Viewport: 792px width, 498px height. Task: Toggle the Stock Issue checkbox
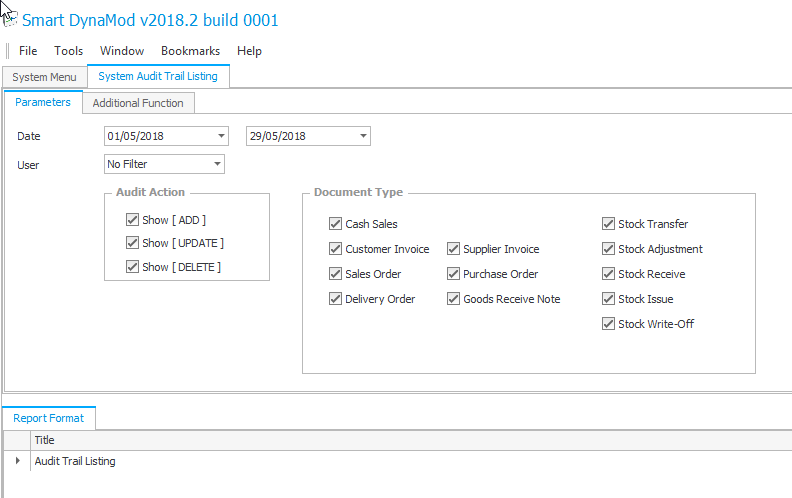pos(608,299)
